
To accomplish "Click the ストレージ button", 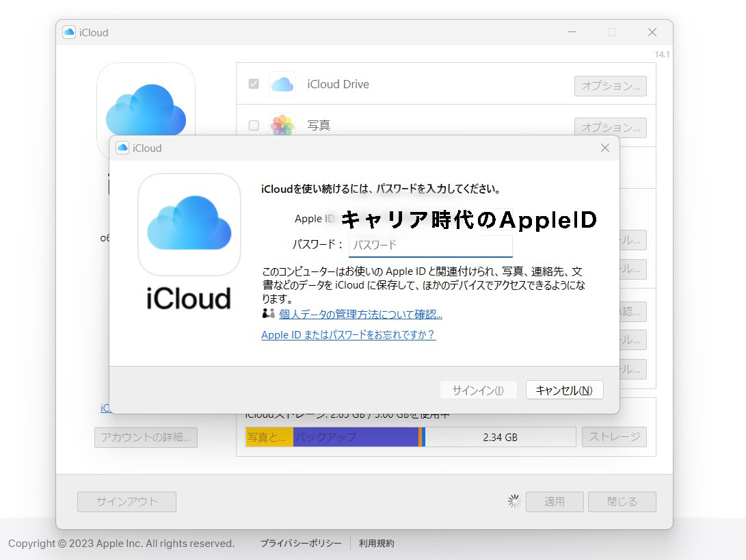I will (614, 437).
